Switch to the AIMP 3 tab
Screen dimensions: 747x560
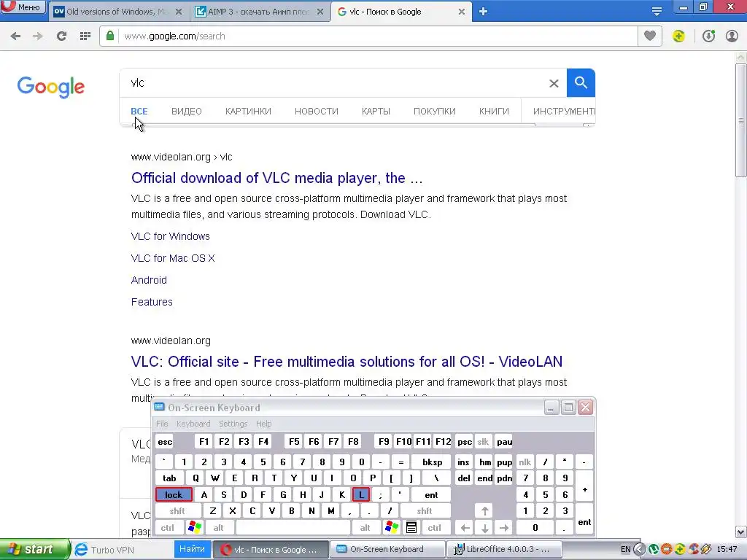(x=258, y=12)
